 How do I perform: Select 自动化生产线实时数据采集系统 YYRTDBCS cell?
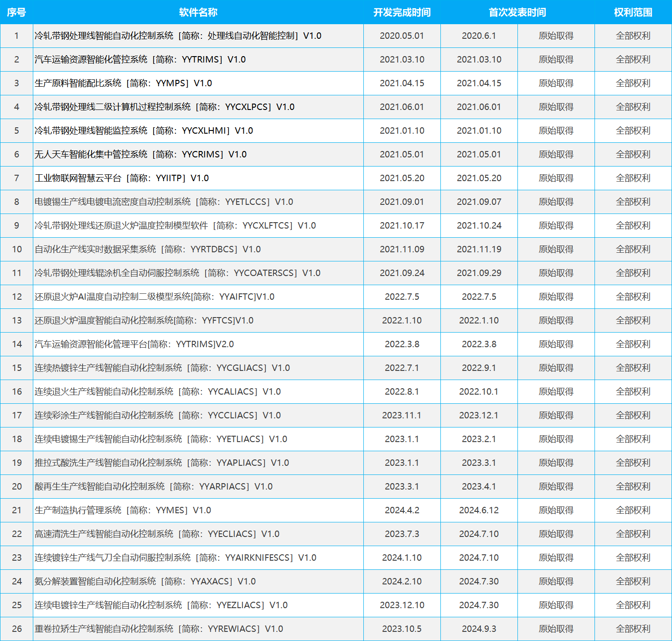198,250
